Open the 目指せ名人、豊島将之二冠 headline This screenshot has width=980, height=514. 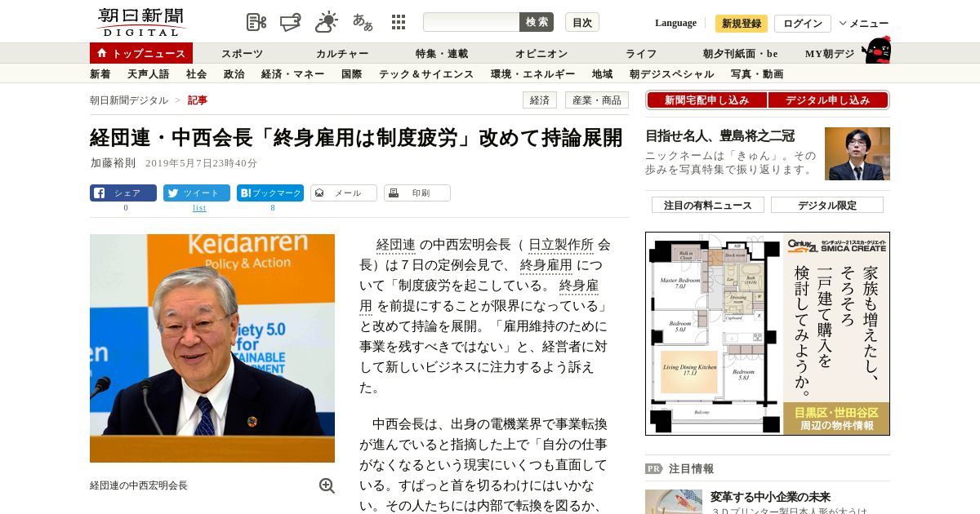tap(719, 136)
